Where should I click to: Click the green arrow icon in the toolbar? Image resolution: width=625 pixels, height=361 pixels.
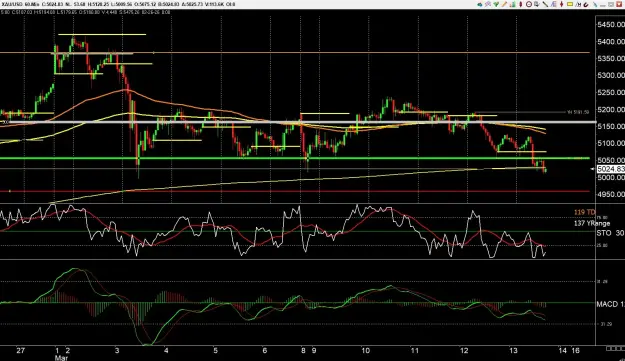click(496, 4)
